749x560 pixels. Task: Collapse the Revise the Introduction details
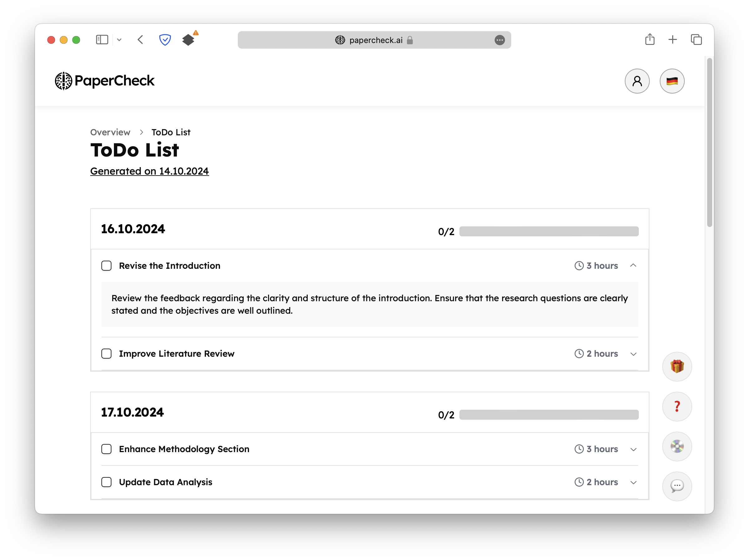[633, 266]
